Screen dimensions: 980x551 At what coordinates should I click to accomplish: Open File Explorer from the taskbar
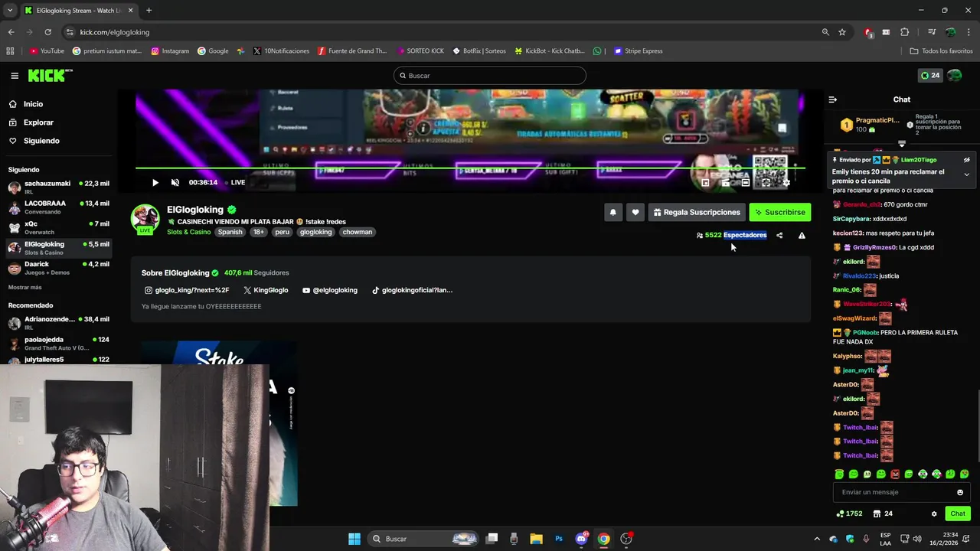click(536, 539)
